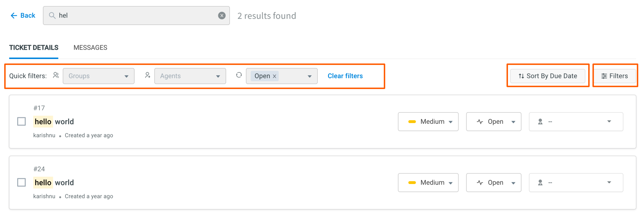The width and height of the screenshot is (644, 216).
Task: Clear the search text with the X icon
Action: coord(221,15)
